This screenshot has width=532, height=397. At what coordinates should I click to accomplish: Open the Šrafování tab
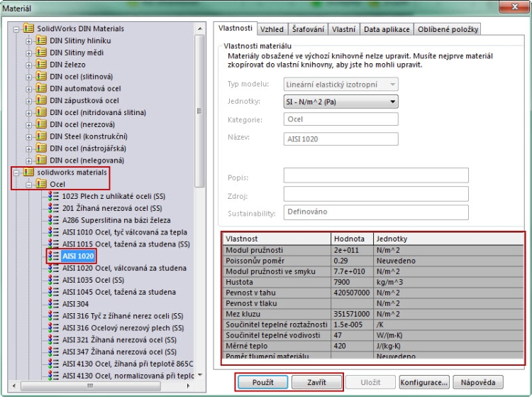308,29
